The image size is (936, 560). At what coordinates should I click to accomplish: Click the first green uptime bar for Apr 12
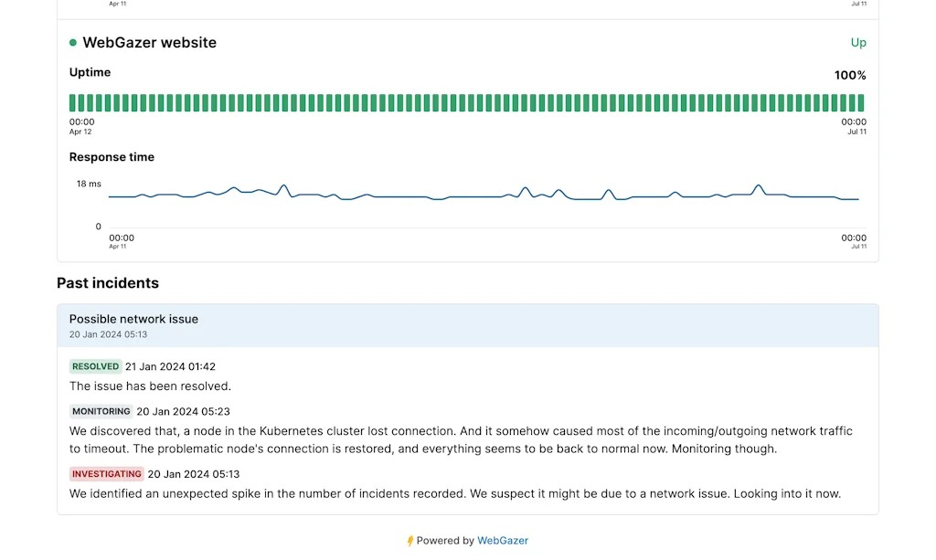tap(72, 102)
